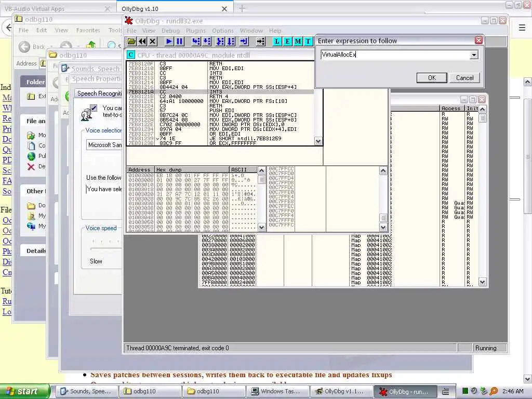The width and height of the screenshot is (532, 399).
Task: Expand the expression history dropdown arrow
Action: pos(474,55)
